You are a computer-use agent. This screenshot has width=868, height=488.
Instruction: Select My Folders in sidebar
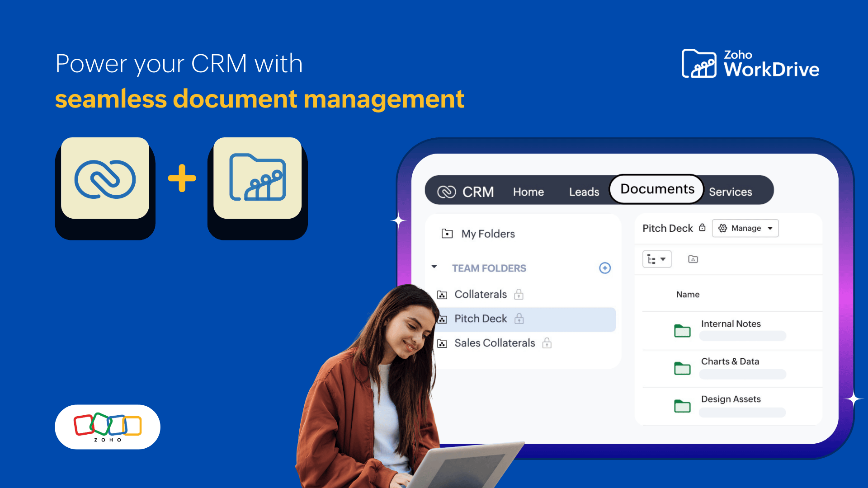488,234
